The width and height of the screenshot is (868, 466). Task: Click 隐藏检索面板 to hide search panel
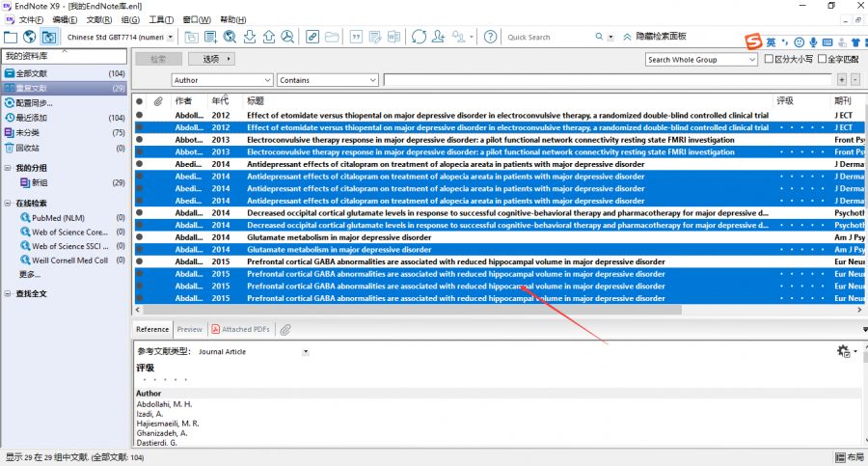(x=655, y=36)
